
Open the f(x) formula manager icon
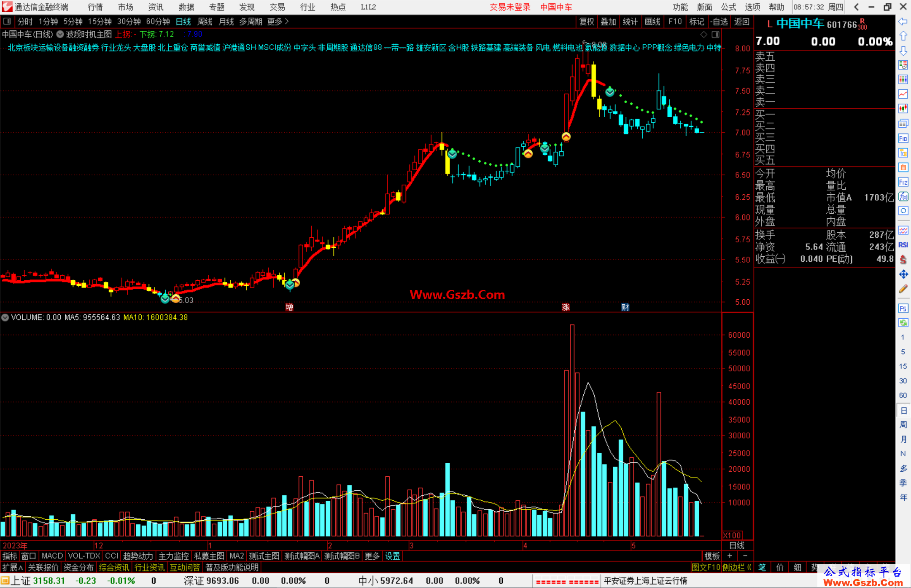tap(903, 196)
